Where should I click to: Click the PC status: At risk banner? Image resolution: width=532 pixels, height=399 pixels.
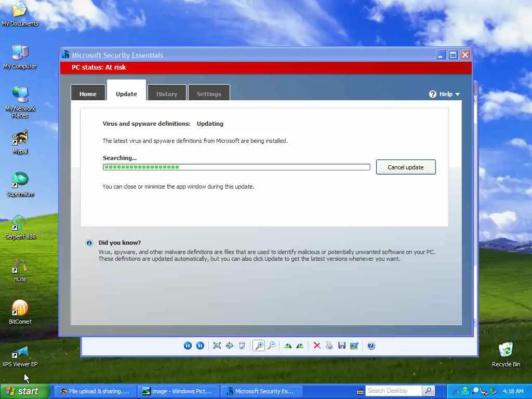point(266,68)
